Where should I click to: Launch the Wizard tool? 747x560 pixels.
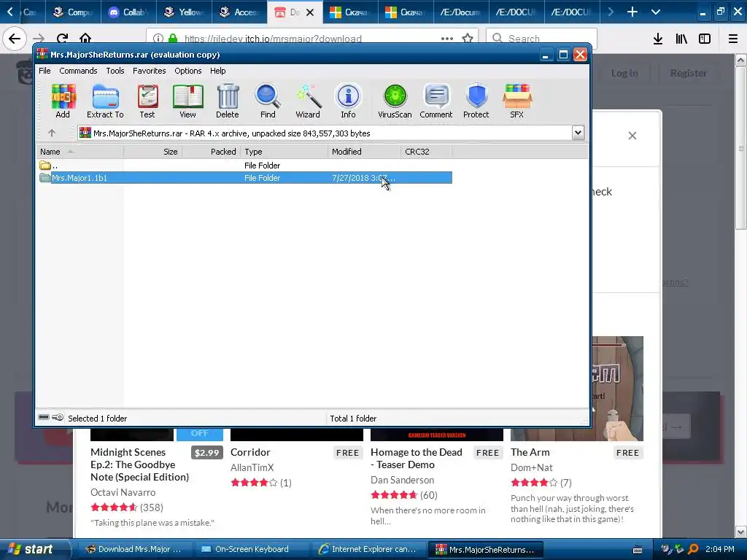point(308,101)
